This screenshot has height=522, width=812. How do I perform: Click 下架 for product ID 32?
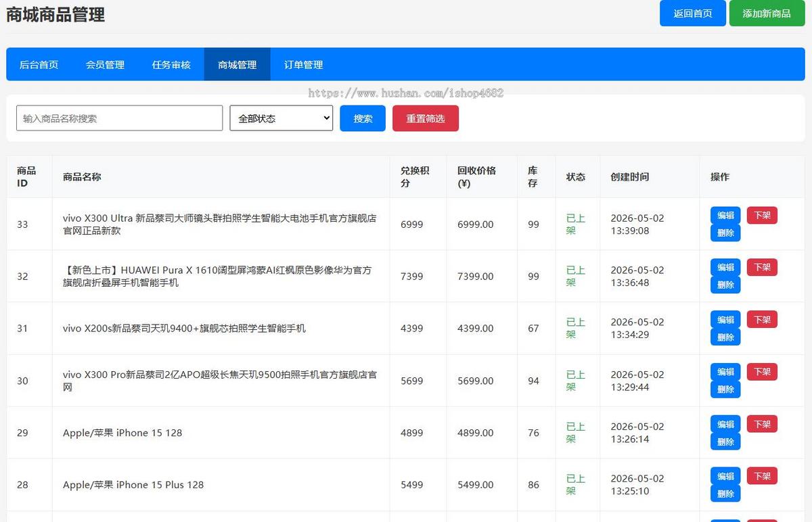coord(762,267)
